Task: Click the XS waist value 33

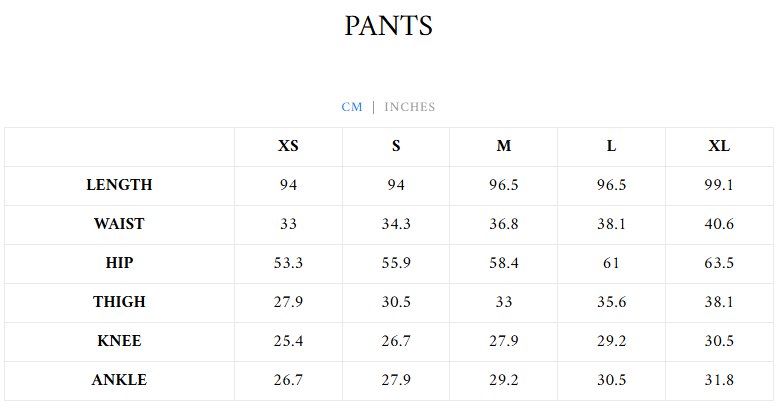Action: (x=288, y=224)
